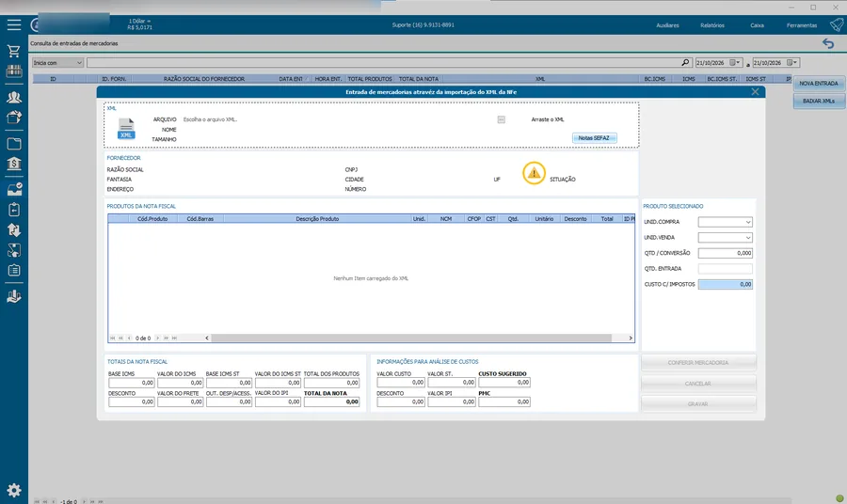Click the yellow warning situation icon

[x=534, y=173]
